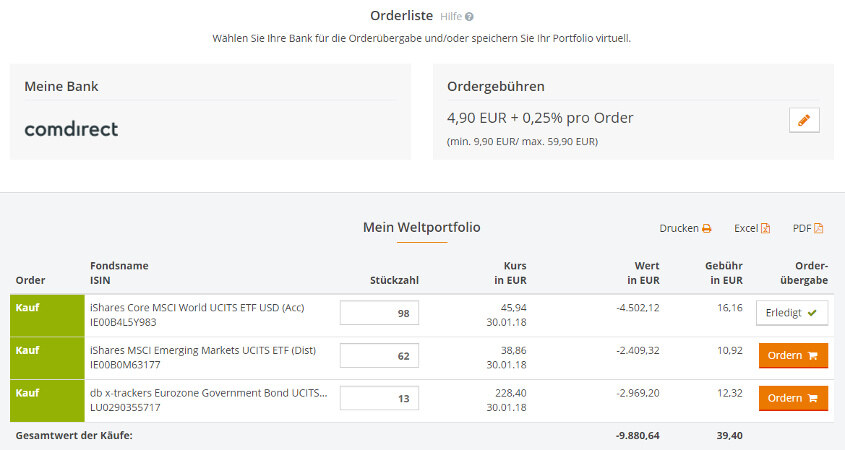Click the Excel export file icon
This screenshot has width=845, height=450.
[x=765, y=229]
